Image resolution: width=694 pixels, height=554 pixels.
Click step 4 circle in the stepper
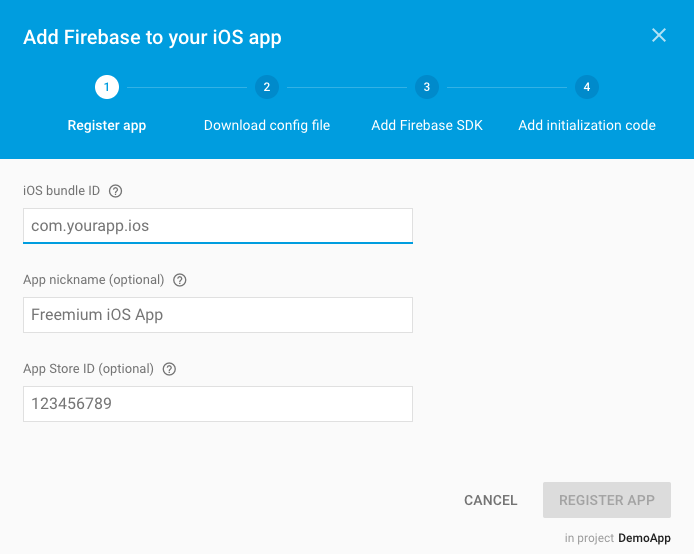tap(587, 87)
